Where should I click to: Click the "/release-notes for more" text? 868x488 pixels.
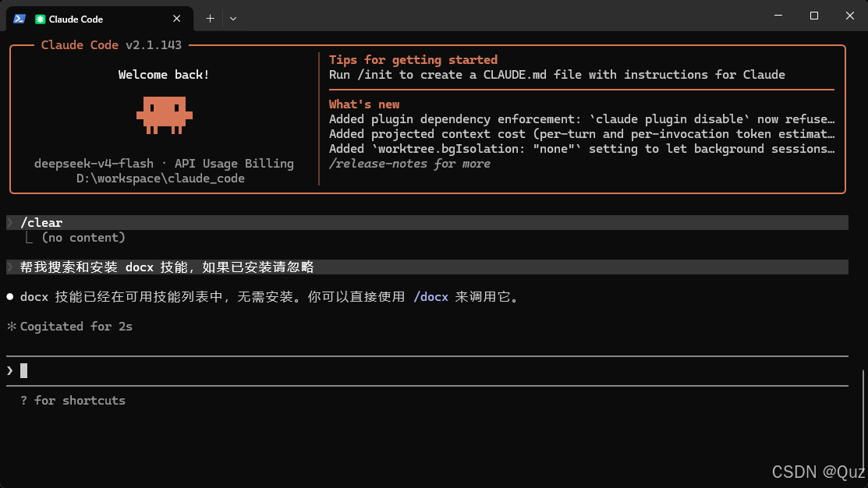coord(409,164)
